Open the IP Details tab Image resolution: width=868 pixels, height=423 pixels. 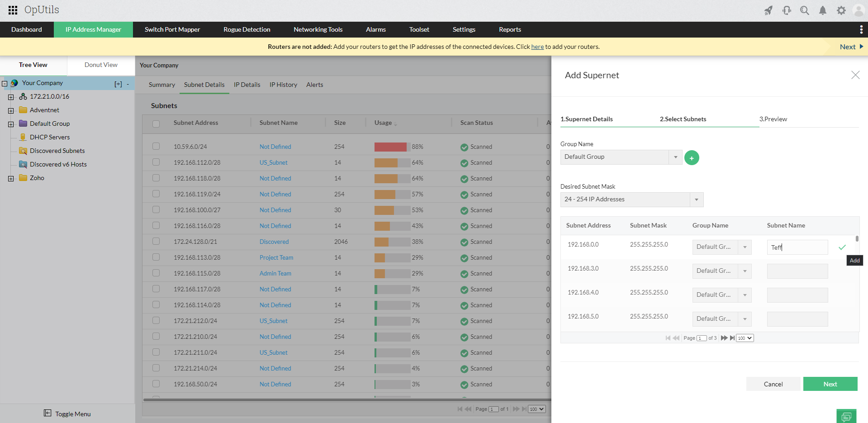pos(247,85)
